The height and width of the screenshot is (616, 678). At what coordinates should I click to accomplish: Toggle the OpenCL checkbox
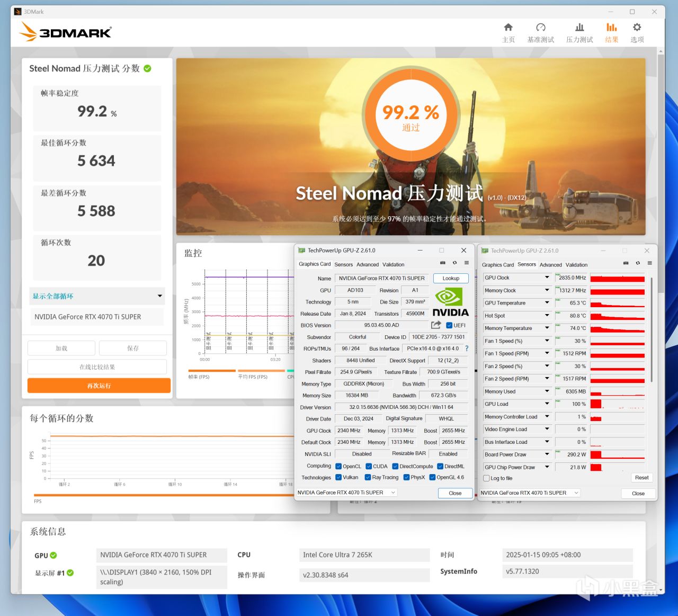338,467
